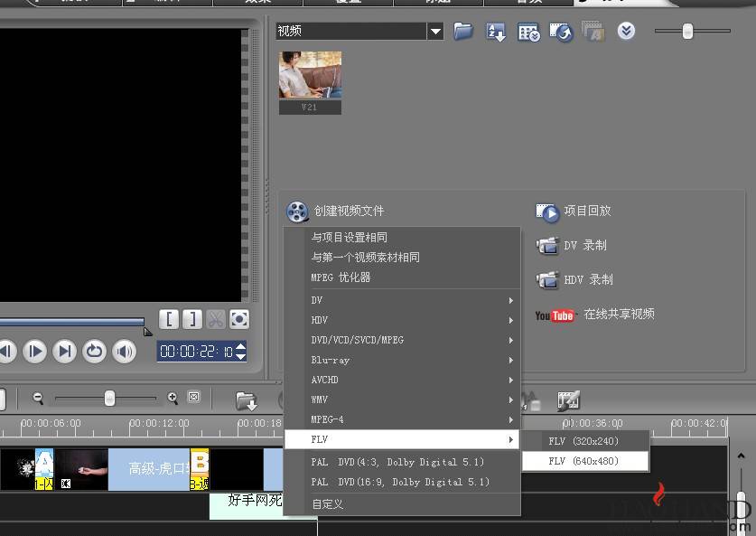This screenshot has width=756, height=536.
Task: Click the 00:00:42:00 timeline ruler mark
Action: click(x=699, y=423)
